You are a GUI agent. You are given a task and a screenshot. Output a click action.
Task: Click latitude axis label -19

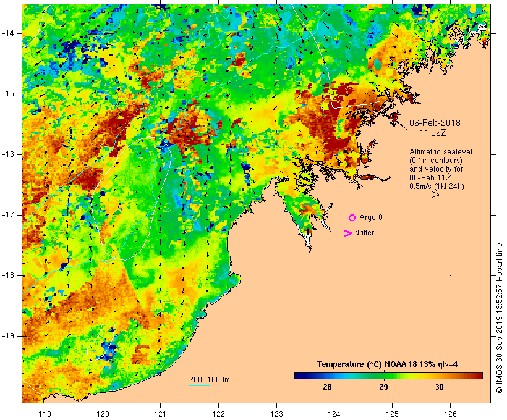click(8, 336)
